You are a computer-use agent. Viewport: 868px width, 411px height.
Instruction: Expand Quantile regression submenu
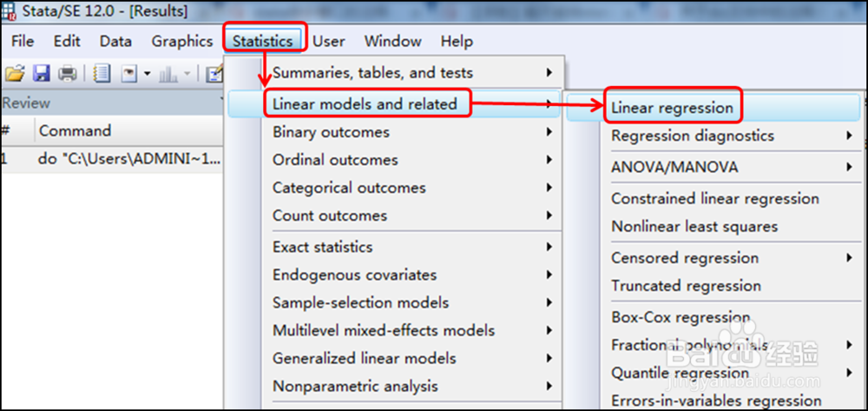[x=713, y=373]
